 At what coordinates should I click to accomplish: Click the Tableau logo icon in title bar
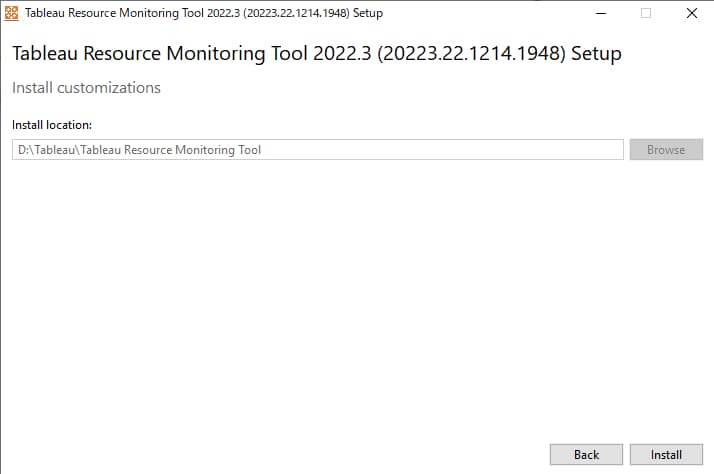11,13
